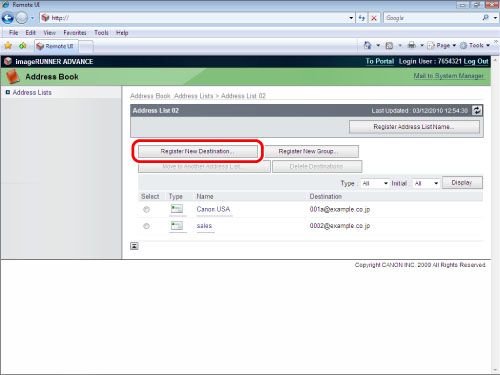Viewport: 500px width, 375px height.
Task: Click Register Address List Name button
Action: click(x=414, y=127)
